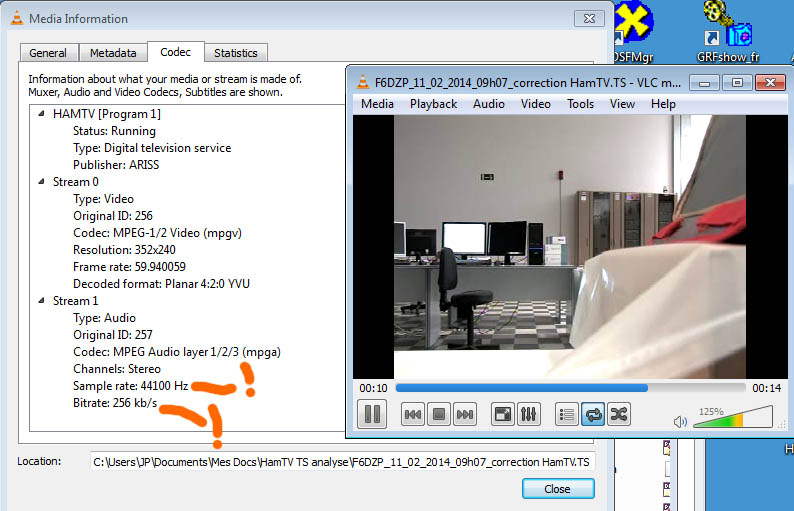Click the Location path field
794x511 pixels.
coord(342,462)
